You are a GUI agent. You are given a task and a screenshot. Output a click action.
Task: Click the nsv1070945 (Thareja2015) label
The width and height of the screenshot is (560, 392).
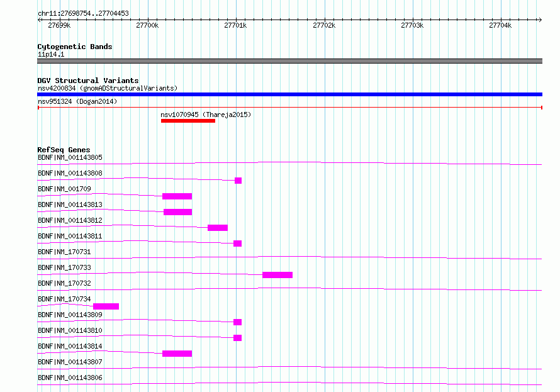click(206, 115)
